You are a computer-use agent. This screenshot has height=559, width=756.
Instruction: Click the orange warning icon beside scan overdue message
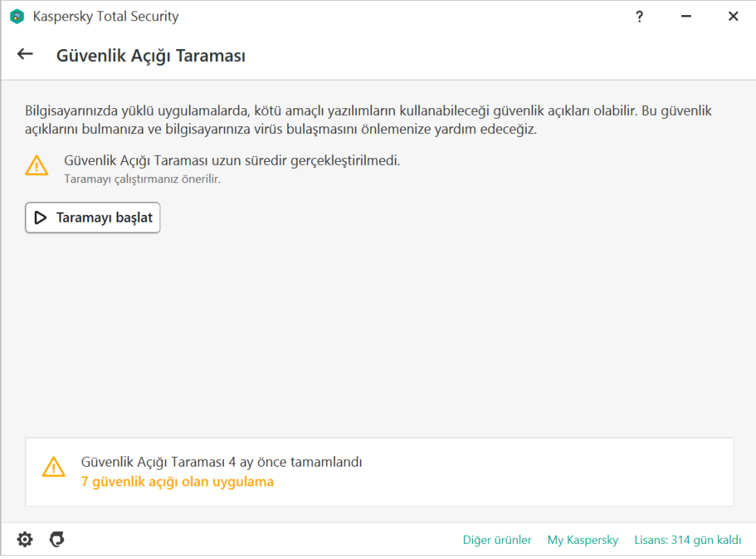tap(36, 166)
